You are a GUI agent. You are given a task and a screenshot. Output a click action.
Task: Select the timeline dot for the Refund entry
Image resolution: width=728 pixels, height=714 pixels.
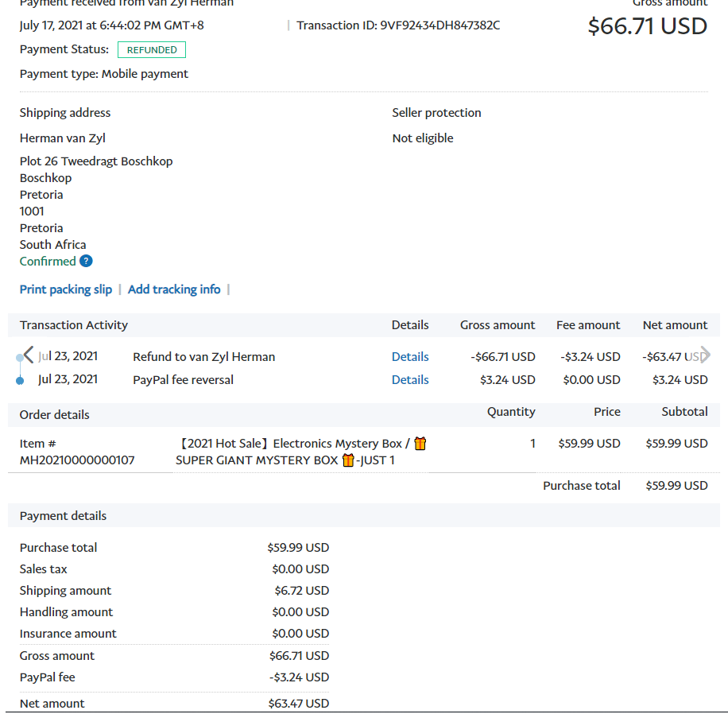[x=20, y=358]
